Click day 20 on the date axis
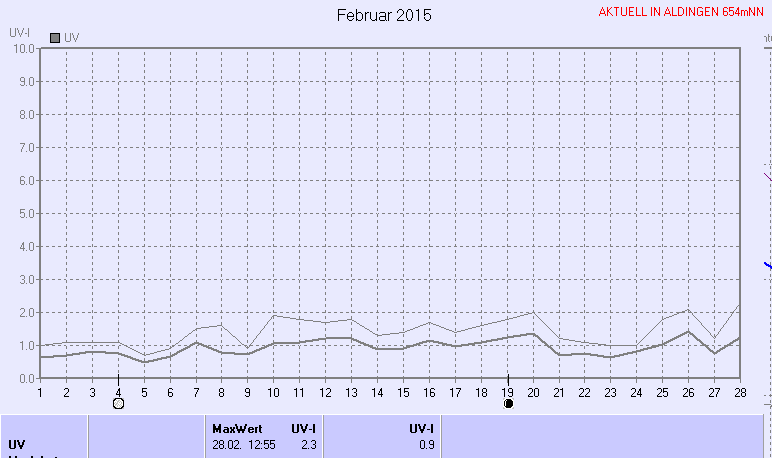The width and height of the screenshot is (772, 458). pos(533,391)
